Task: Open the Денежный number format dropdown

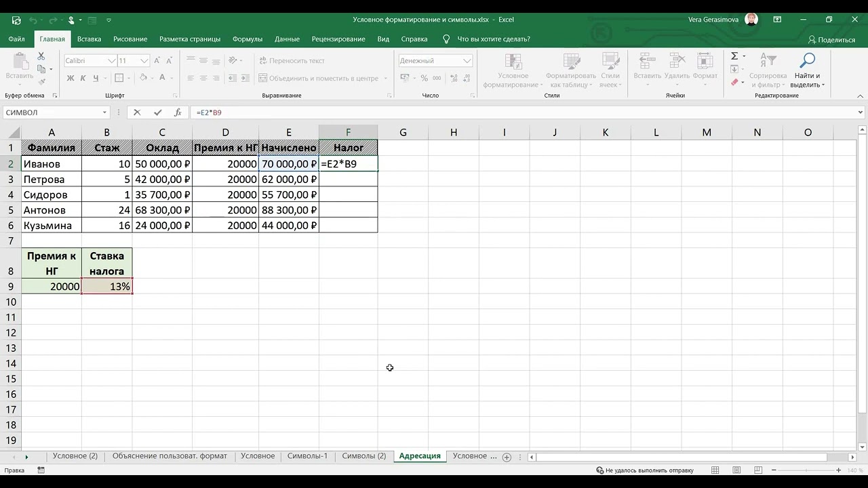Action: [x=467, y=60]
